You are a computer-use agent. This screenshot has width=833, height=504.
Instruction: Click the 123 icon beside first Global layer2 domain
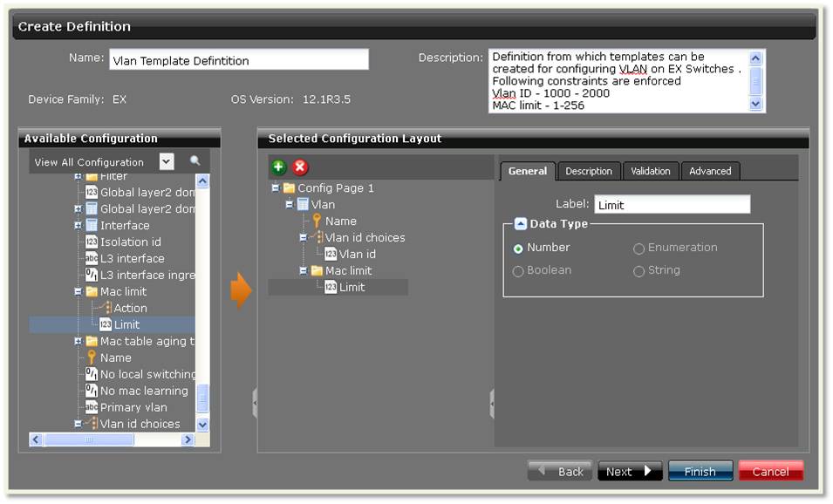[x=92, y=192]
